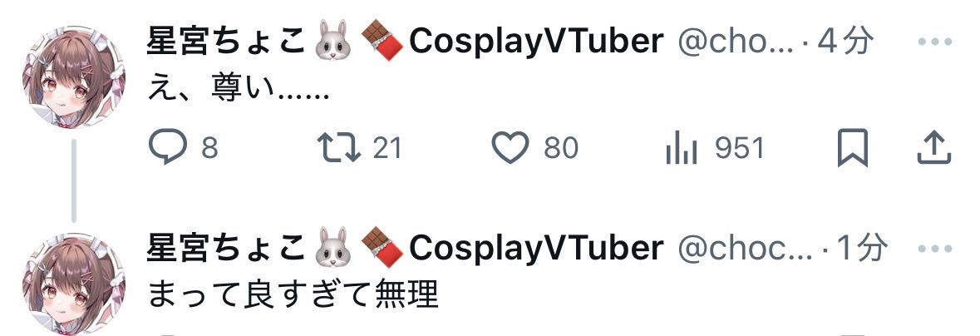This screenshot has width=980, height=336.
Task: Open profile from the second tweet's avatar
Action: pyautogui.click(x=74, y=284)
